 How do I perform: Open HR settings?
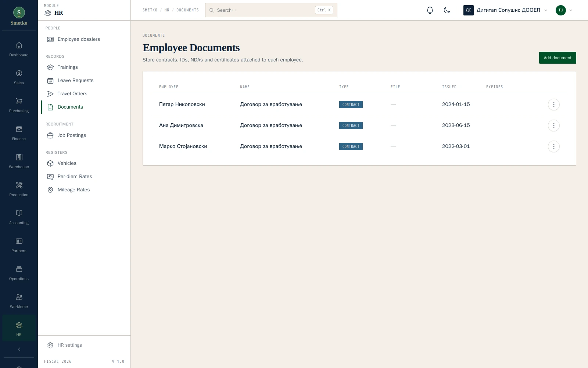click(84, 345)
